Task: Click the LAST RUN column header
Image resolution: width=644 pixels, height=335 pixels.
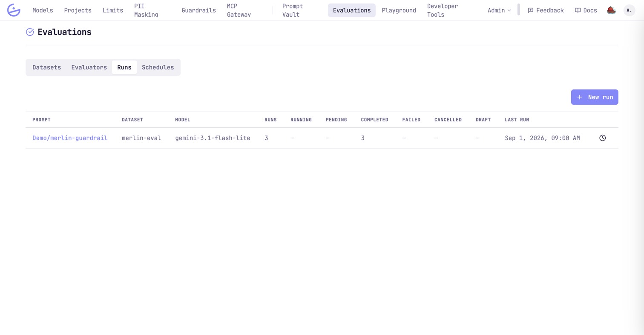Action: (517, 120)
